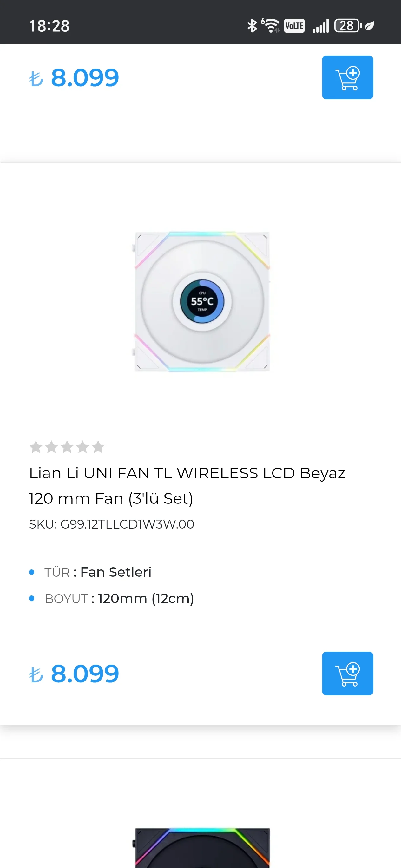Open the black fan product image

click(x=202, y=847)
